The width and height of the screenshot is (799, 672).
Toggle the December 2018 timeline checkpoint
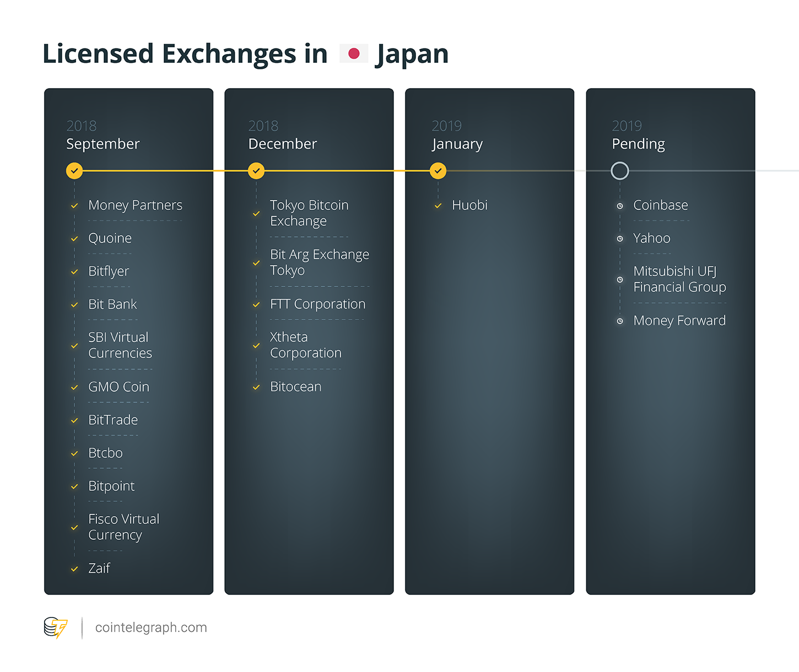point(256,171)
